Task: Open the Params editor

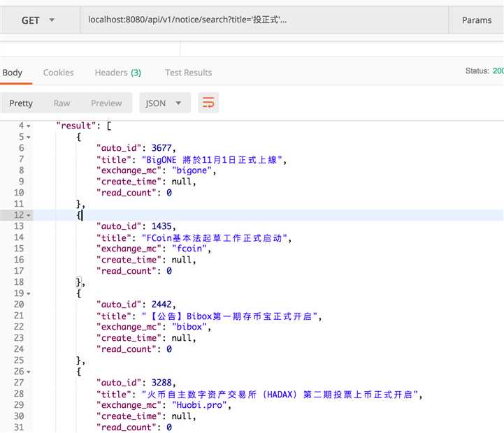Action: 476,20
